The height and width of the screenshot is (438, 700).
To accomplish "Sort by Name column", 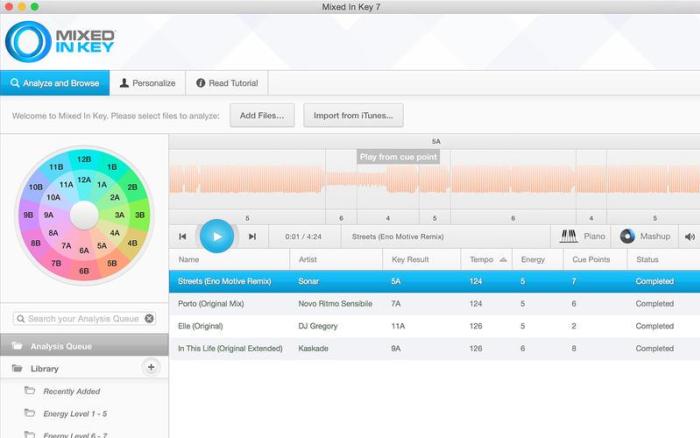I will [x=229, y=259].
